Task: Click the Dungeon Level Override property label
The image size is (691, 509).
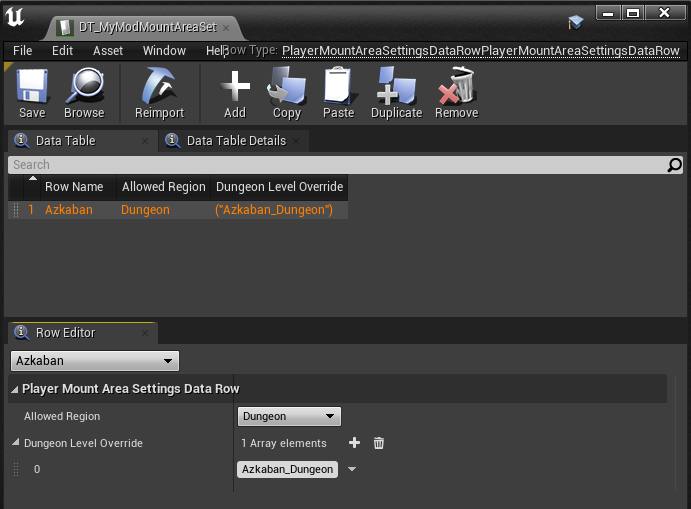Action: [x=83, y=443]
